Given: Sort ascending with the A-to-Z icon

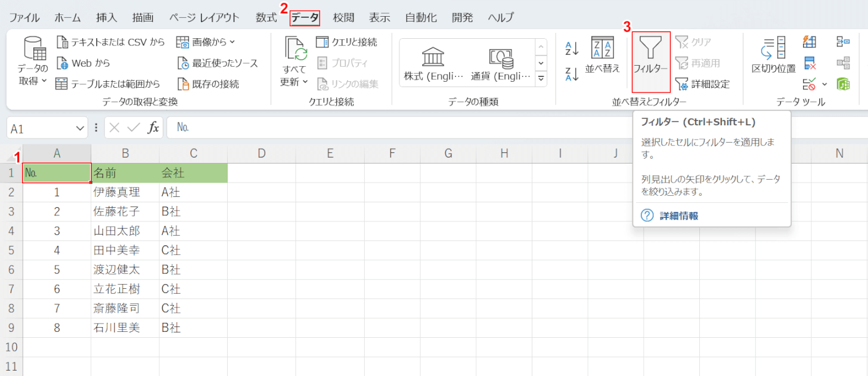Looking at the screenshot, I should pyautogui.click(x=572, y=49).
